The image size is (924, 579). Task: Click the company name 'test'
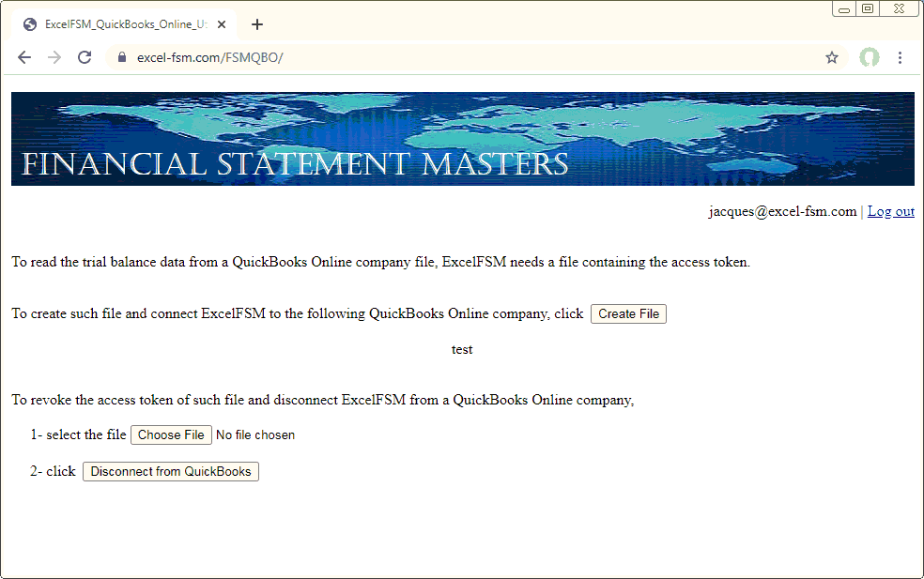pos(462,349)
